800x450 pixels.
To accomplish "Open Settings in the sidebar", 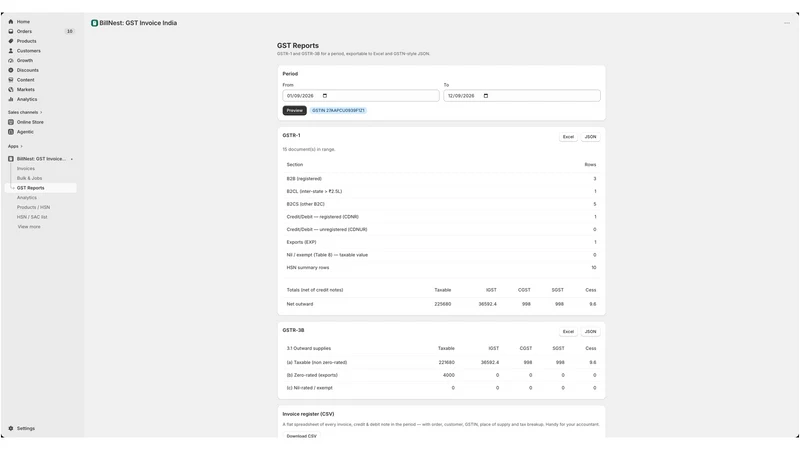I will tap(26, 429).
